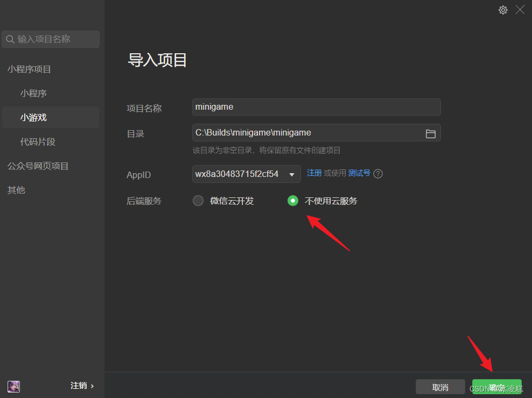Select 公众号网页项目 in sidebar

(x=38, y=166)
